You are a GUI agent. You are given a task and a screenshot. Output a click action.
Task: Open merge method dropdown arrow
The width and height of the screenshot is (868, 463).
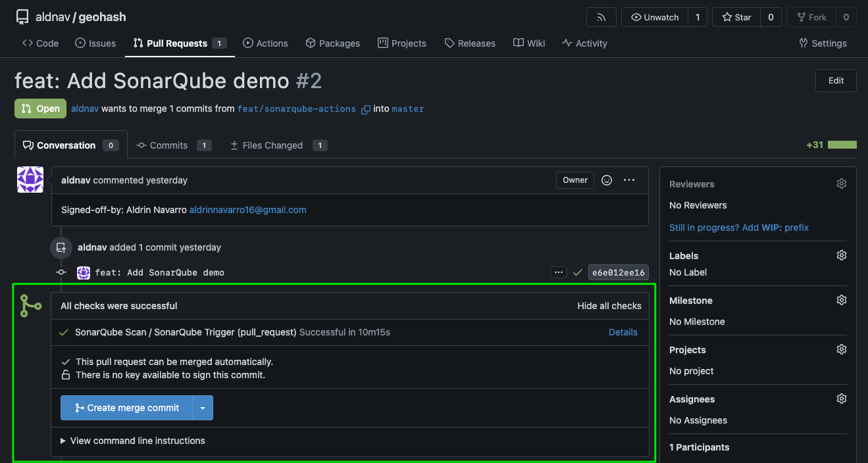coord(203,408)
